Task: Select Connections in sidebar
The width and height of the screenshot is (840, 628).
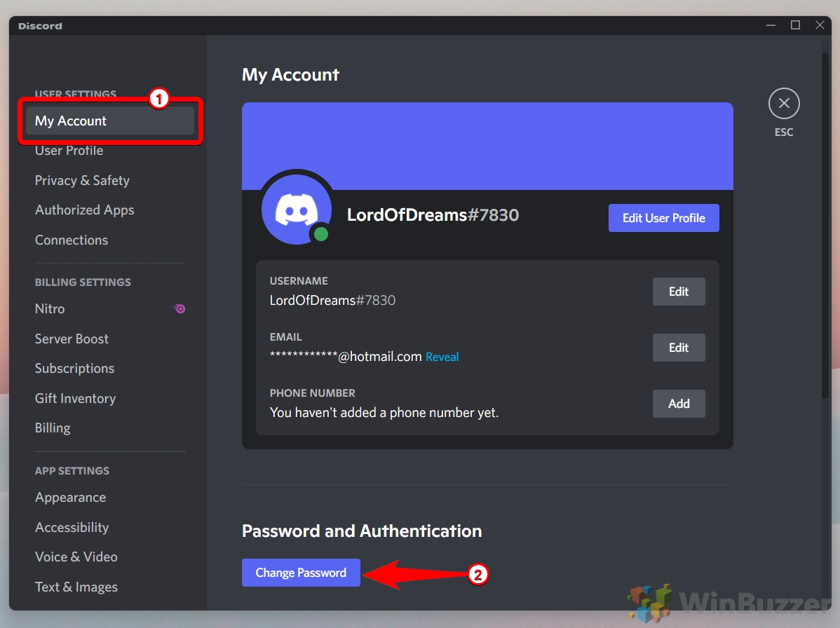Action: coord(72,240)
